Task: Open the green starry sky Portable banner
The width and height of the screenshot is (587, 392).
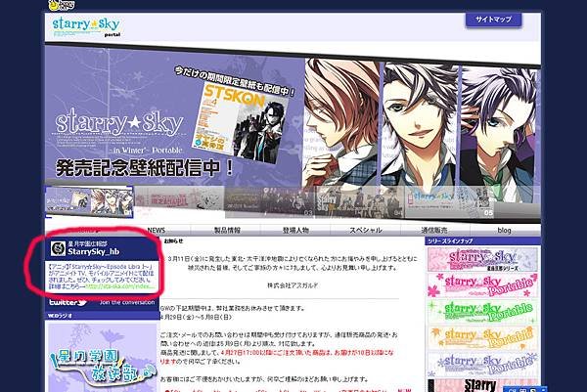Action: click(x=482, y=312)
